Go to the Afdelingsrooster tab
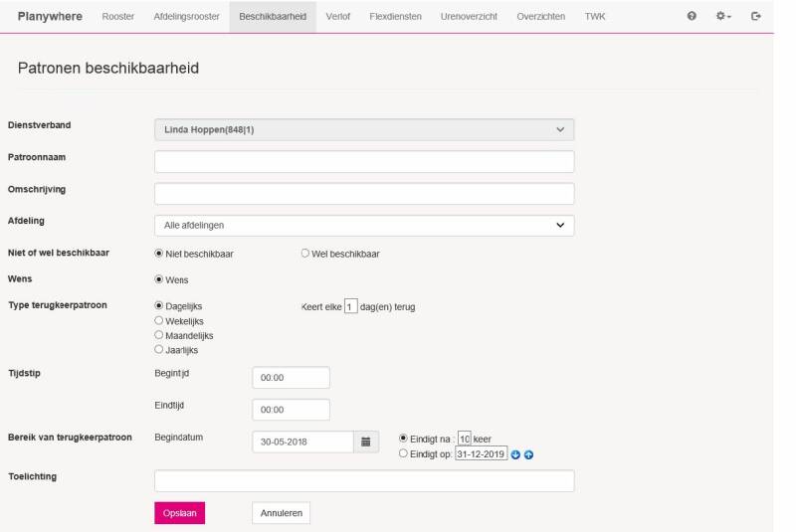 [x=187, y=17]
